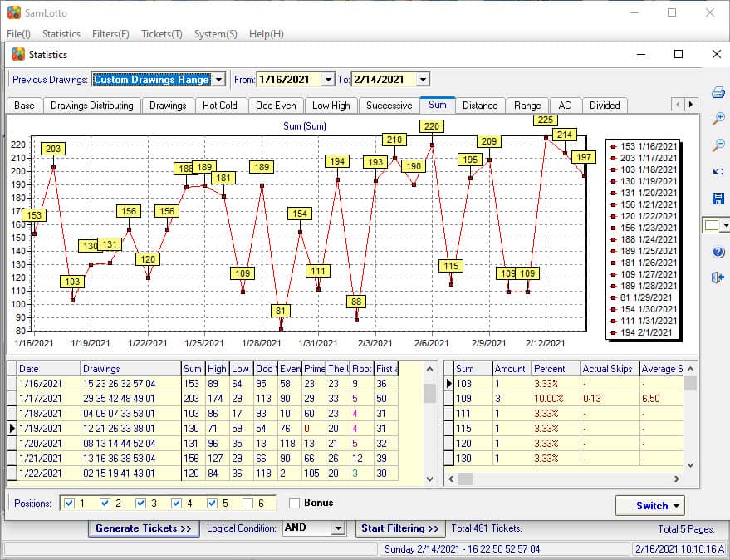Open the File menu

click(18, 34)
